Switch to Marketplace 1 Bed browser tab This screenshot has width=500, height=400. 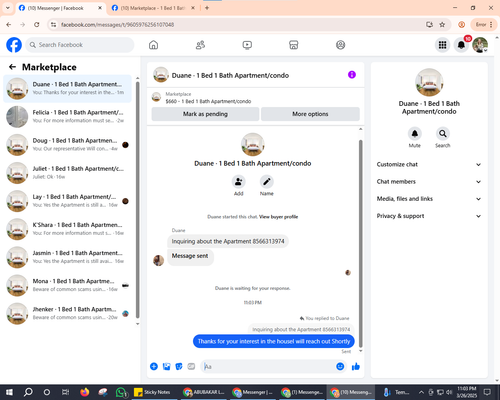pos(153,8)
